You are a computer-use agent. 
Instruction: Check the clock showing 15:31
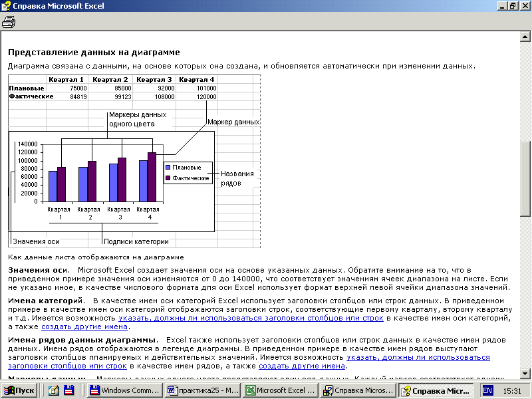point(512,391)
